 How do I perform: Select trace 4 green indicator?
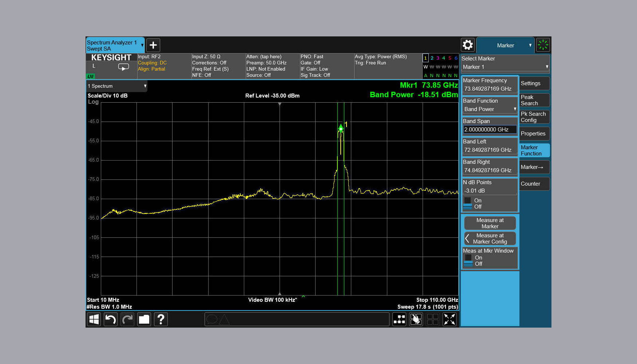tap(443, 58)
